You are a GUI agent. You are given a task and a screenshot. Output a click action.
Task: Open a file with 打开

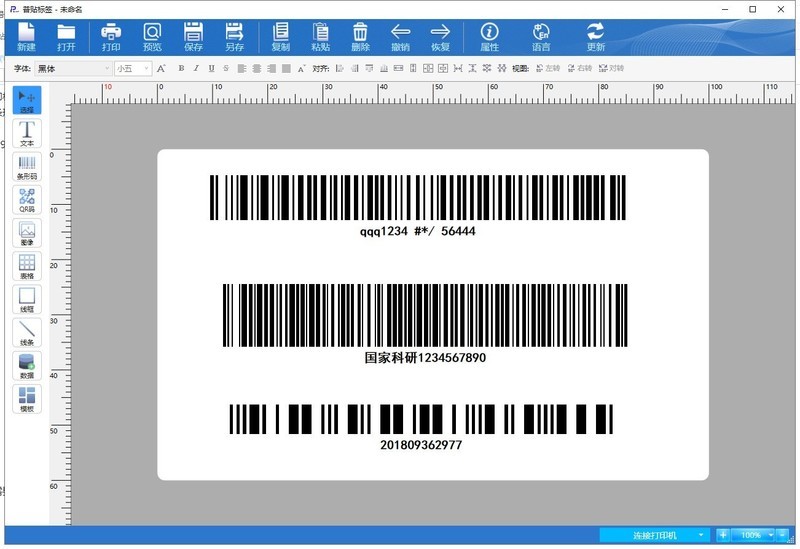pyautogui.click(x=66, y=37)
